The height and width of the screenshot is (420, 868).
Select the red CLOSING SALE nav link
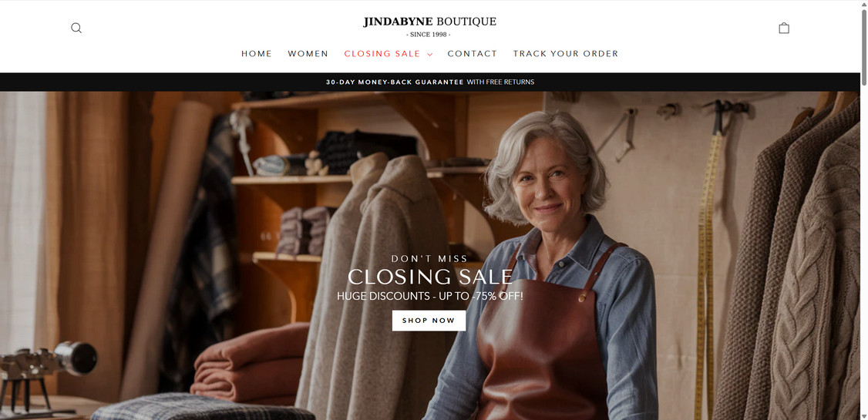(382, 54)
